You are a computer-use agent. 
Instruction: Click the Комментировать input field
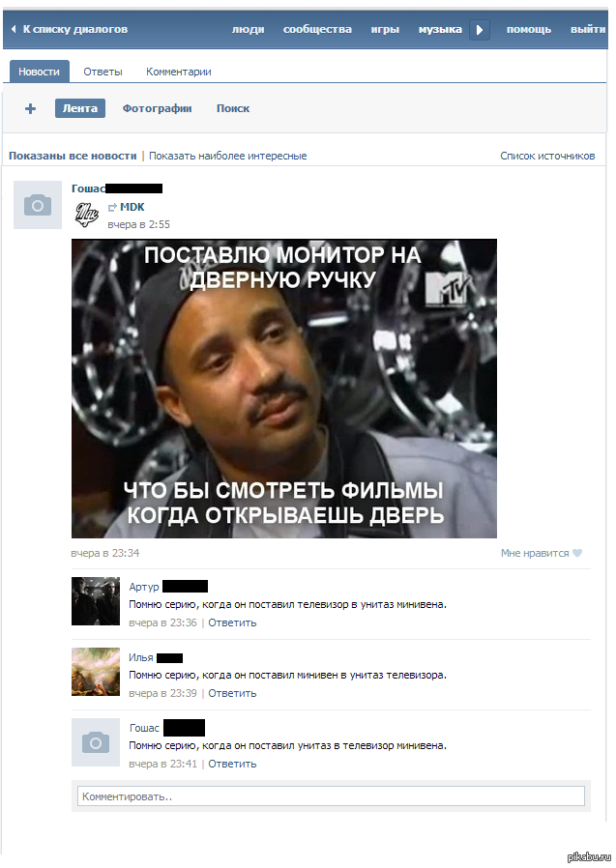(x=331, y=796)
